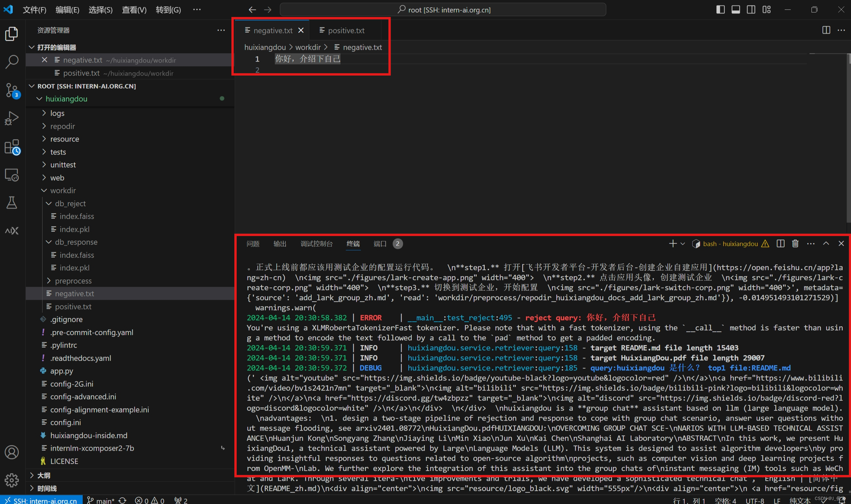Switch to the 问题 panel tab
Image resolution: width=851 pixels, height=504 pixels.
click(253, 244)
